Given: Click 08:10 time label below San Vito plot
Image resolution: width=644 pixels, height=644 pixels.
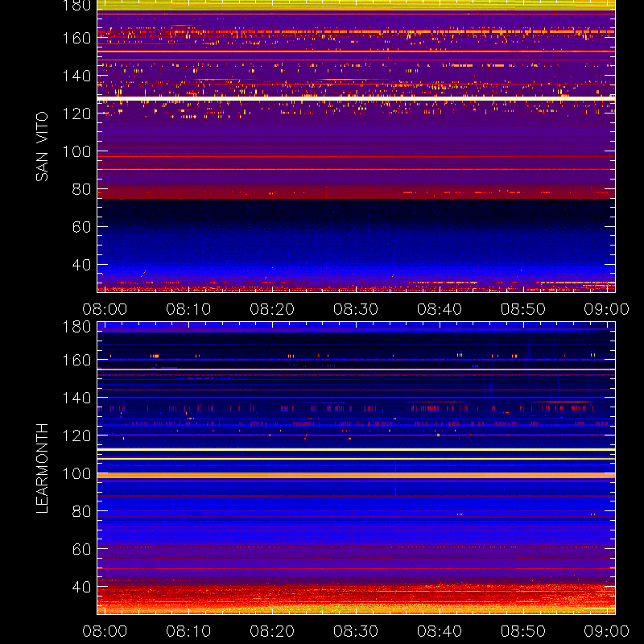Looking at the screenshot, I should pyautogui.click(x=188, y=309).
